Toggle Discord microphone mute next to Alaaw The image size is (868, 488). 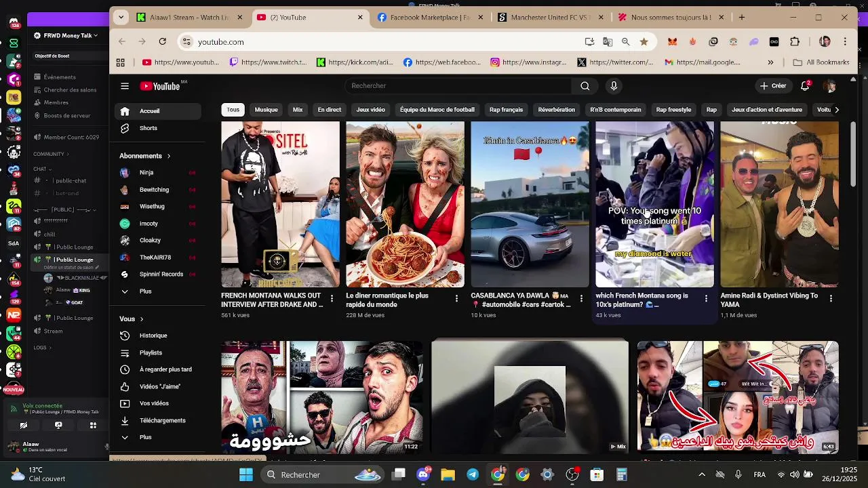point(106,447)
